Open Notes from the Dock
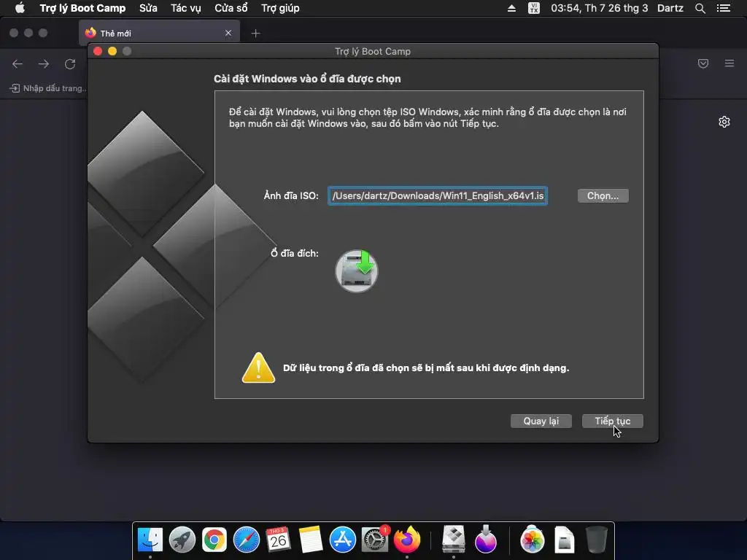Viewport: 747px width, 560px height. pos(311,540)
